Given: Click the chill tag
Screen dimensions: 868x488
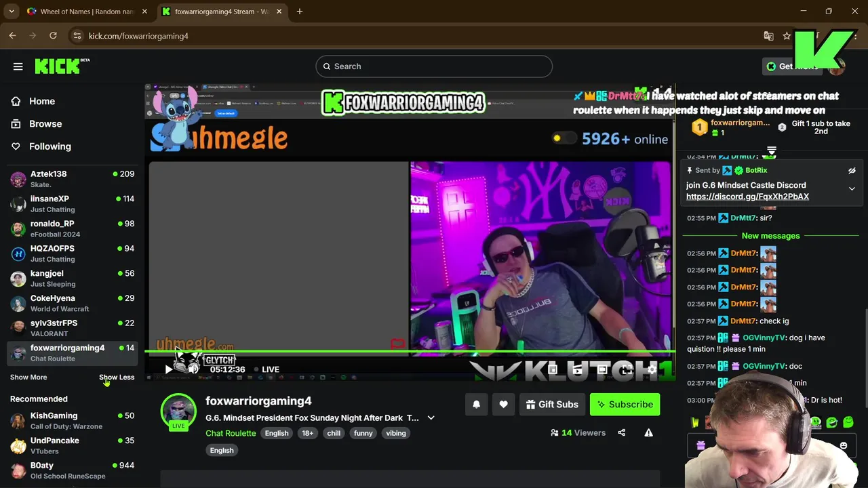Looking at the screenshot, I should pos(334,433).
